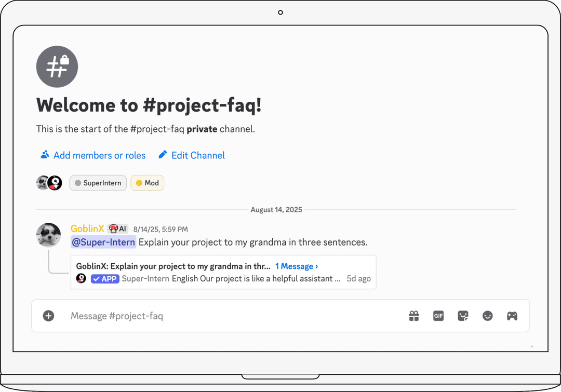Open the thread with '1 Message' chevron
Image resolution: width=561 pixels, height=392 pixels.
pyautogui.click(x=296, y=266)
